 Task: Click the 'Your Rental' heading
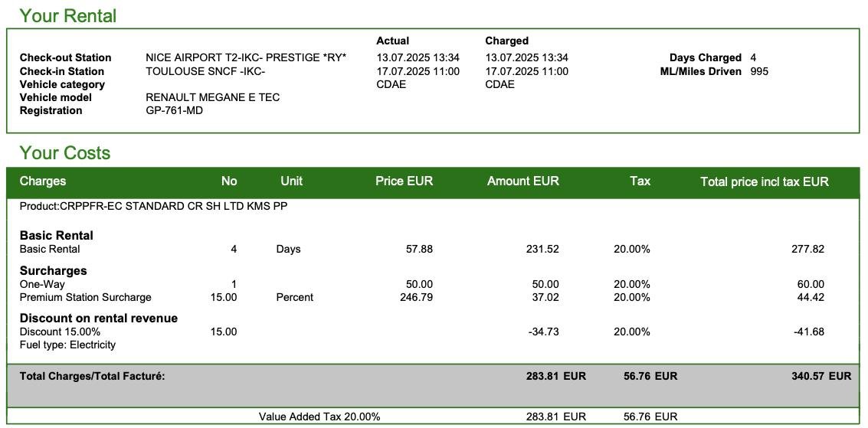pos(68,15)
